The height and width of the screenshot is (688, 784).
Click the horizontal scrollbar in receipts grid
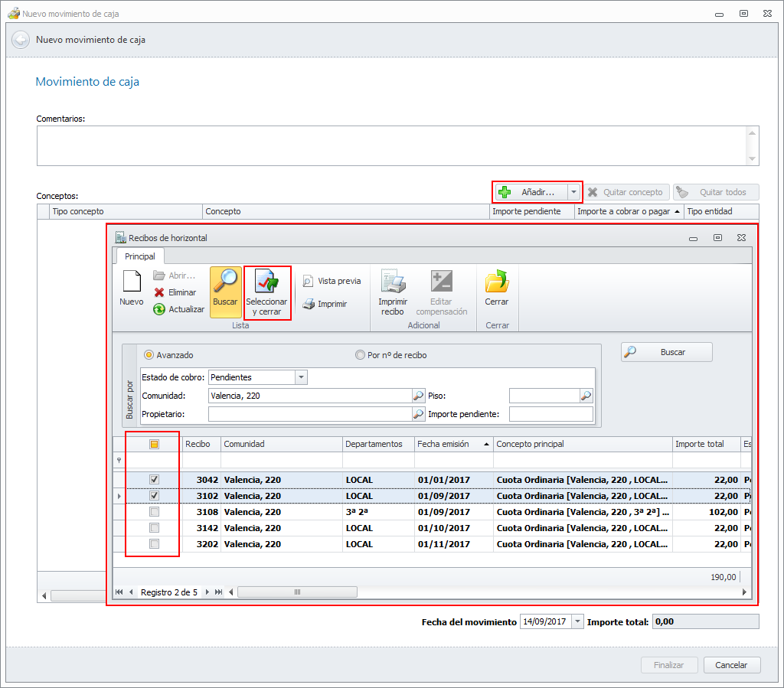297,592
